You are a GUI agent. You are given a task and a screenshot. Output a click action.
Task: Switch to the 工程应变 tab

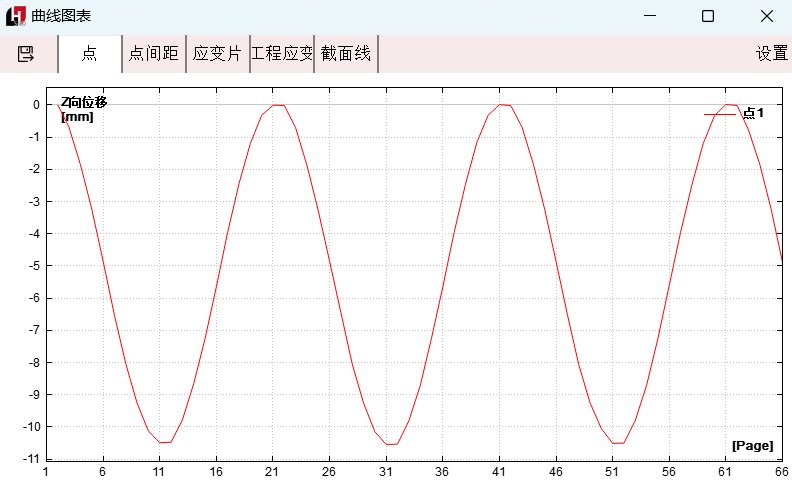click(x=282, y=54)
